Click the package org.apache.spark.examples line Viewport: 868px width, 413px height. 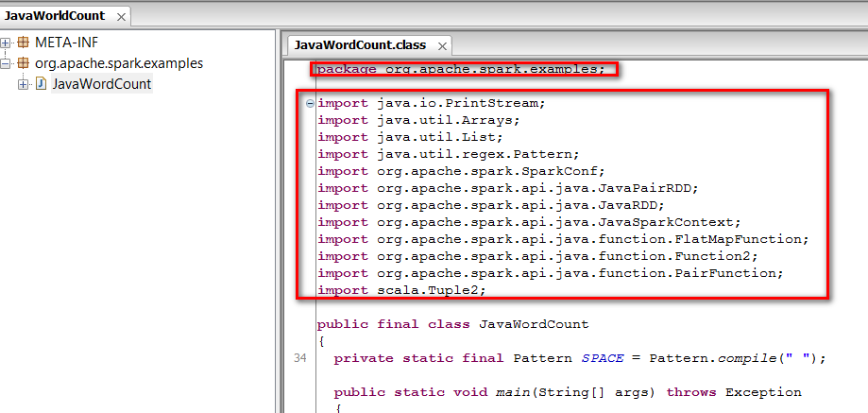click(461, 69)
